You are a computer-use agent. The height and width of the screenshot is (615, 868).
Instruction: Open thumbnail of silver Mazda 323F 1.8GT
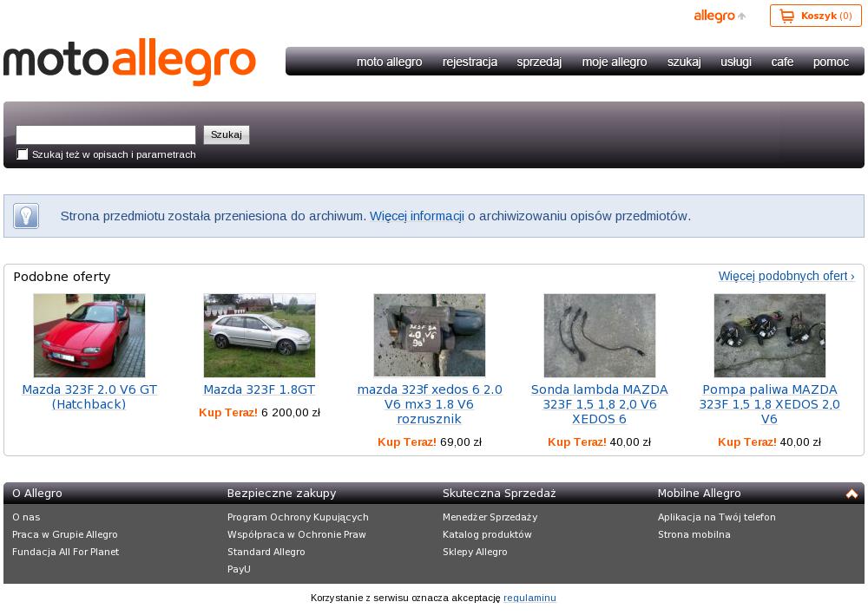click(x=259, y=336)
